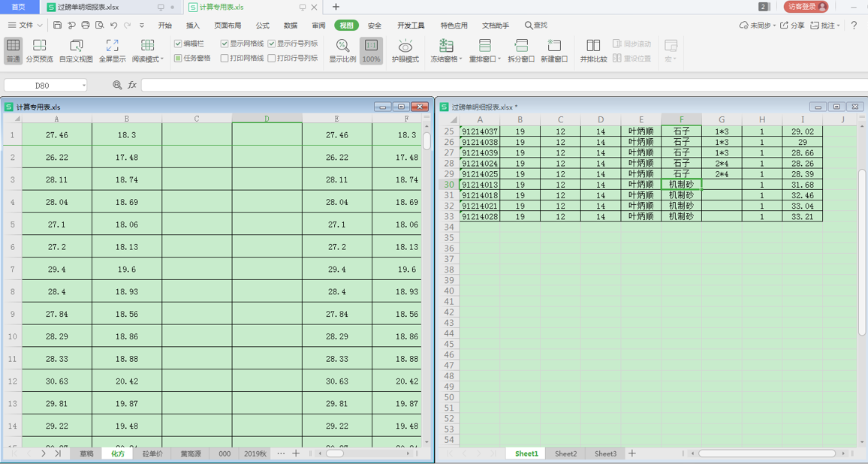Jump to last sheet tab in 计算专用表 window

(58, 453)
